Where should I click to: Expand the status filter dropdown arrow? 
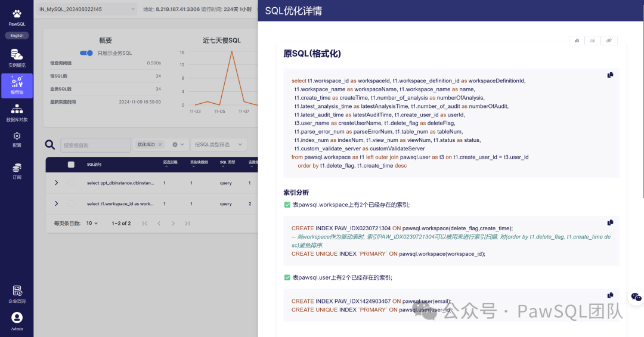[183, 144]
